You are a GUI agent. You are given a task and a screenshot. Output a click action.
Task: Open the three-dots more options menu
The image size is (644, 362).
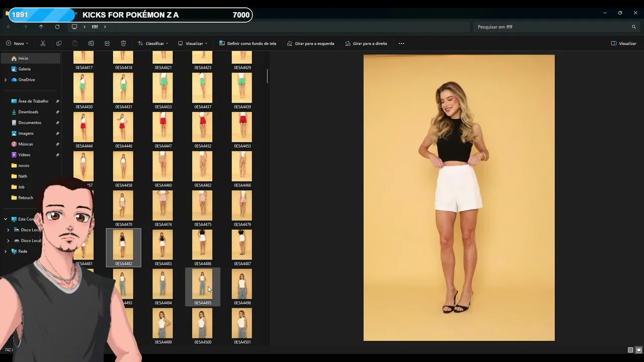coord(401,43)
